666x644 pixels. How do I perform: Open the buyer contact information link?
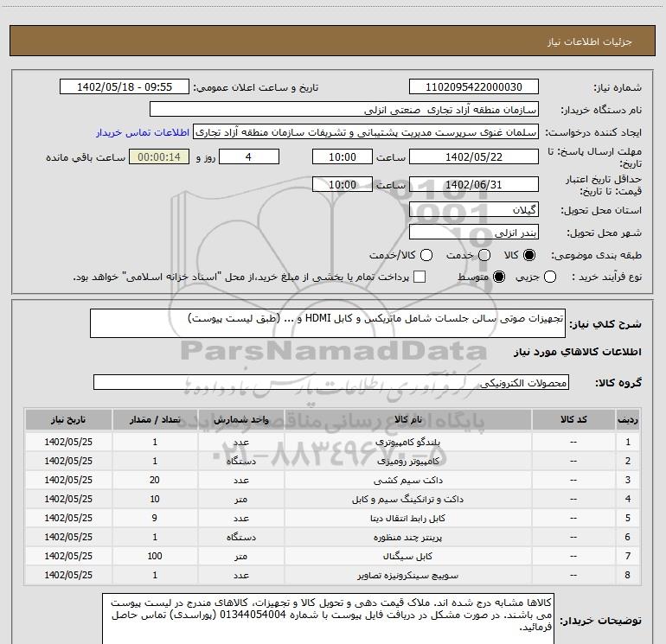coord(143,132)
